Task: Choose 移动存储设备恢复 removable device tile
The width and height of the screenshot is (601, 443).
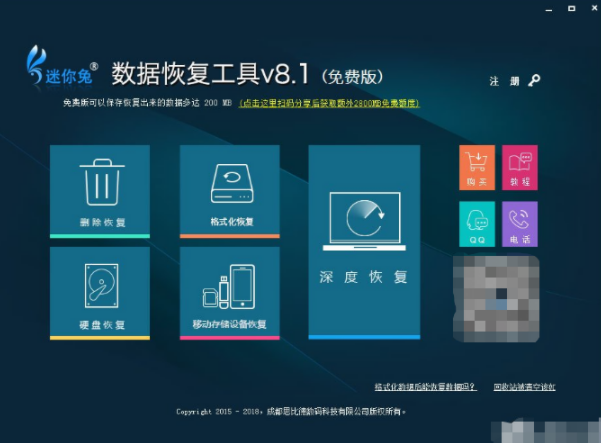Action: [x=229, y=292]
